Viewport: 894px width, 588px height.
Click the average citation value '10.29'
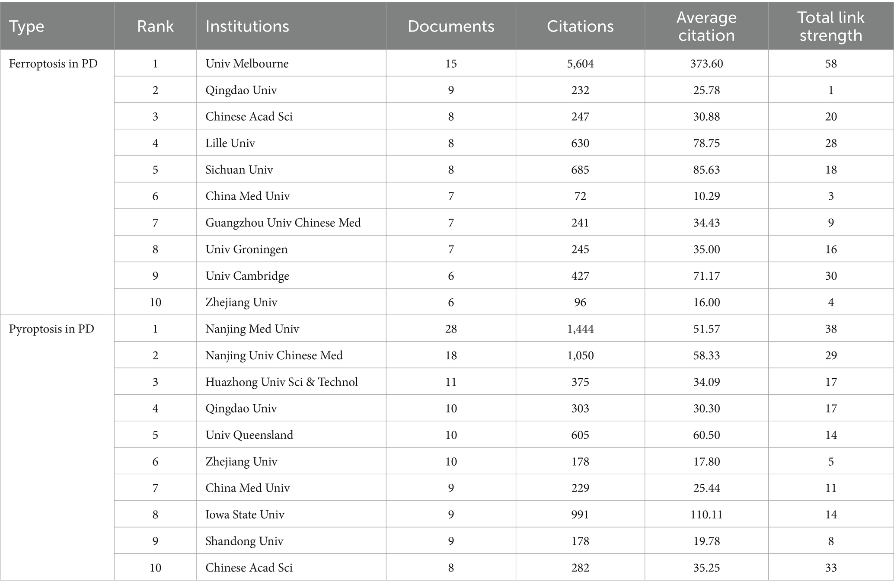(x=706, y=196)
